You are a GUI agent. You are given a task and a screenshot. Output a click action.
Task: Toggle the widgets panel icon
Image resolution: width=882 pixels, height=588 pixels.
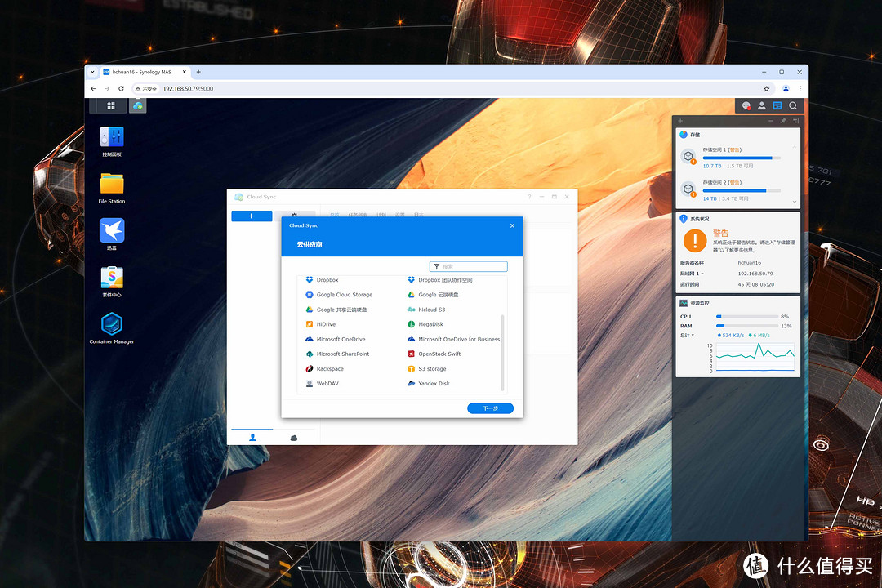[777, 105]
